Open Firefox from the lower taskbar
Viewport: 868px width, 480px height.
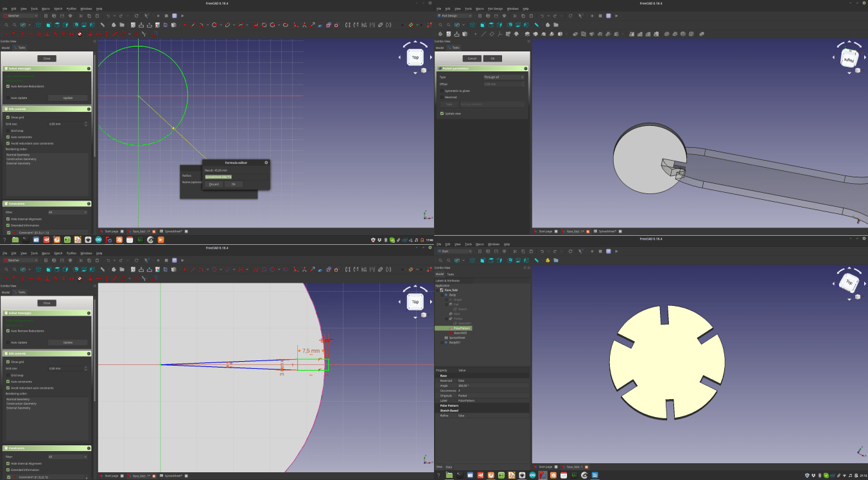(x=491, y=476)
